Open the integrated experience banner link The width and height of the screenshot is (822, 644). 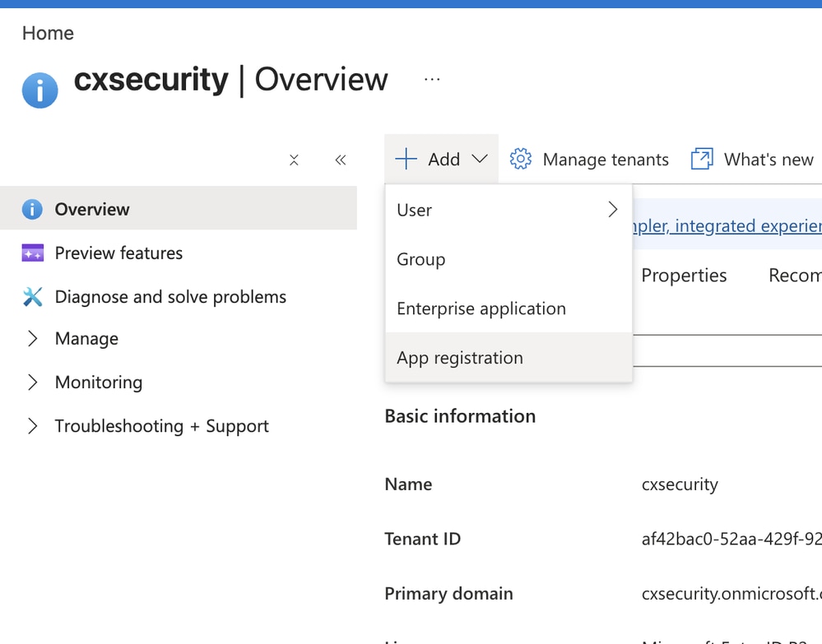coord(727,226)
